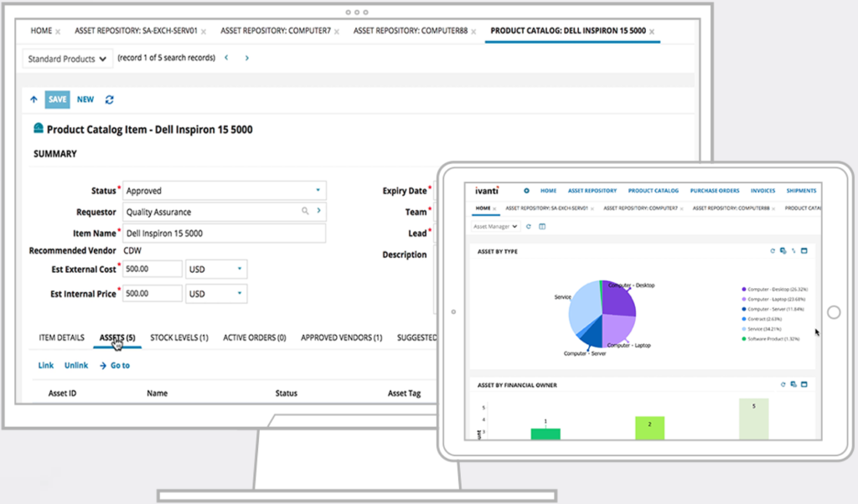Open the ACTIVE ORDERS (0) sub-tab
The height and width of the screenshot is (504, 858).
point(255,337)
